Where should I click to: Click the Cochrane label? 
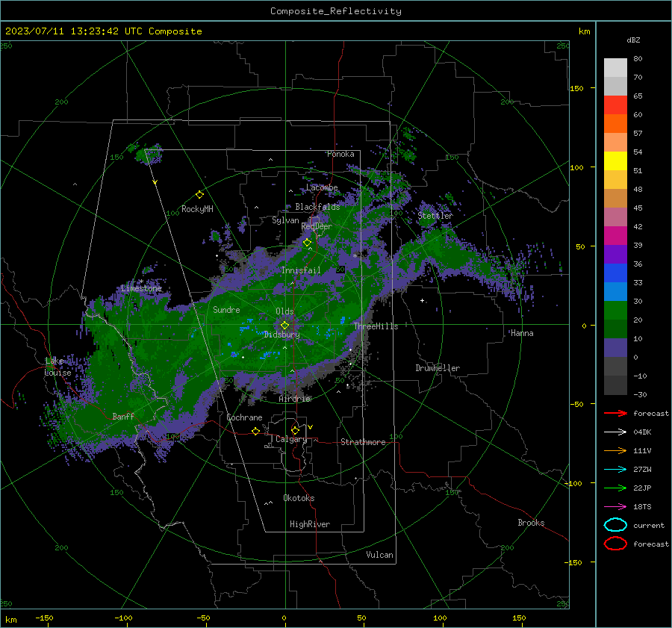pyautogui.click(x=244, y=417)
